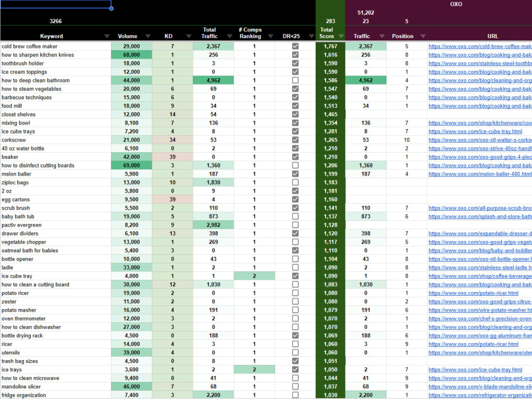This screenshot has height=399, width=532.
Task: Select keyword cell 'closet shelves'
Action: coord(56,114)
